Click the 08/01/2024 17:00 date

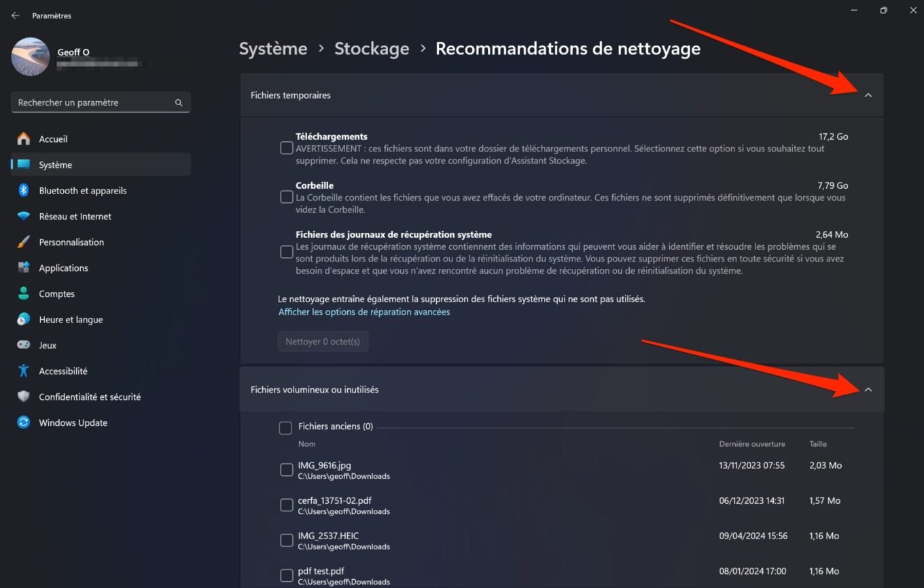753,571
